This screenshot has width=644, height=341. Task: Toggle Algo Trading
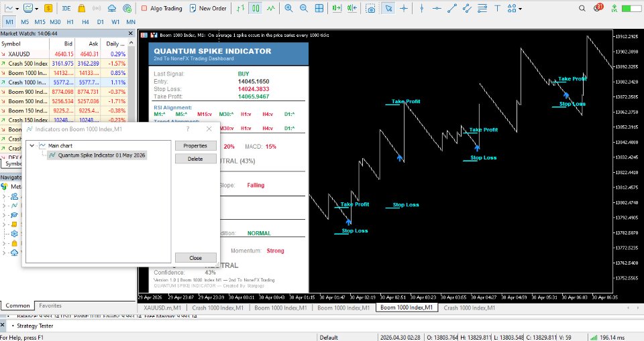(162, 8)
